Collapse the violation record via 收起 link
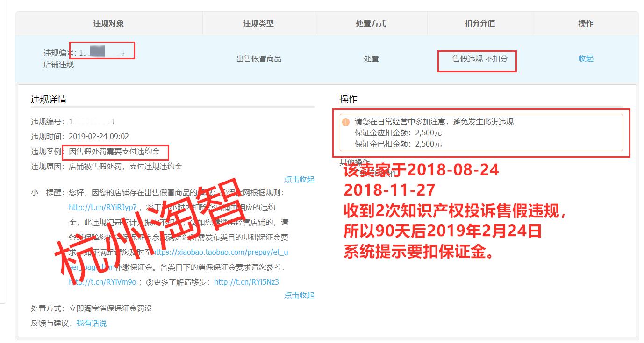 click(x=585, y=58)
